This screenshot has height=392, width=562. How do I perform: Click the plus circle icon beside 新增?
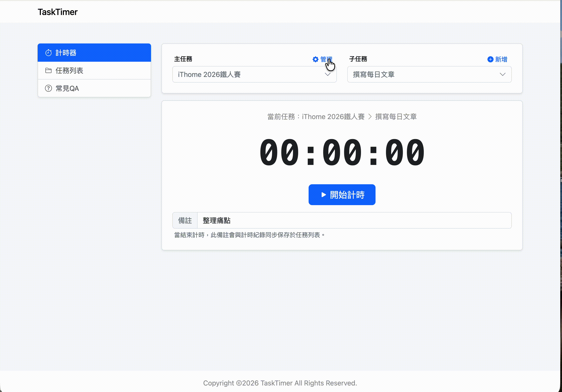pyautogui.click(x=490, y=59)
